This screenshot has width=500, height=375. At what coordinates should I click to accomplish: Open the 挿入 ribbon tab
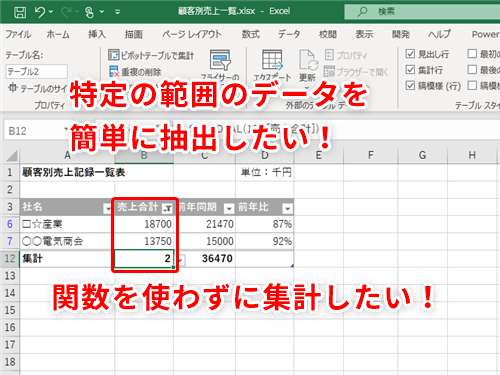pos(97,34)
